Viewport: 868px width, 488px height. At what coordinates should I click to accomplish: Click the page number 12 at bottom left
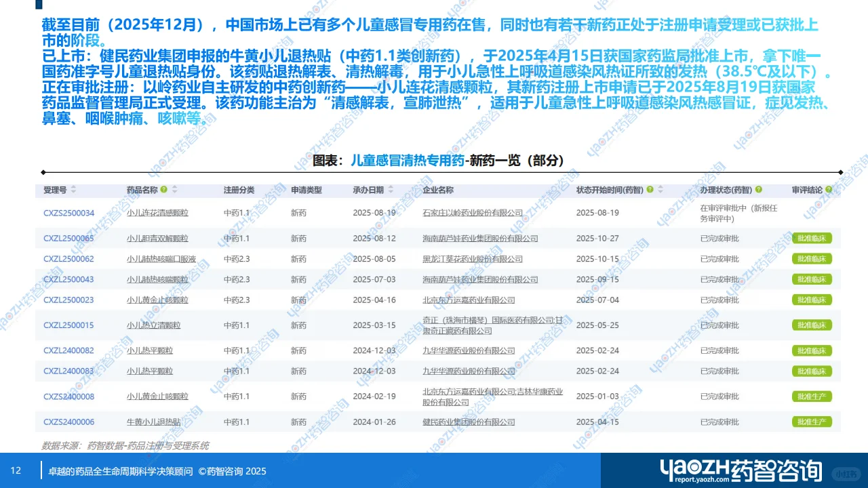click(16, 470)
